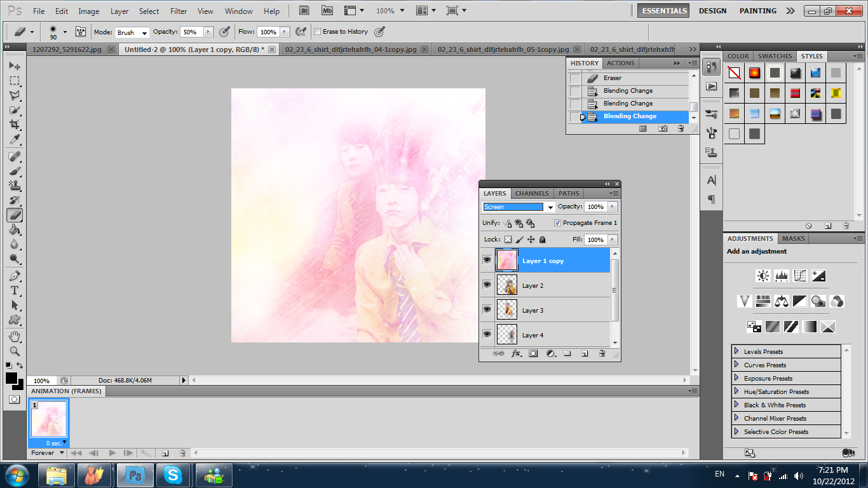
Task: Open eraser Mode dropdown showing Brush
Action: [x=132, y=32]
